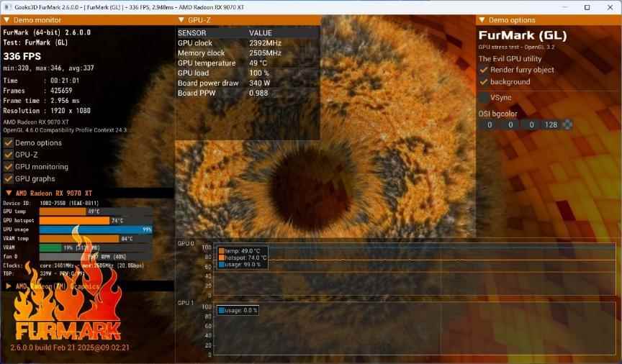622x364 pixels.
Task: Click the Clocks core and mem row
Action: (73, 265)
